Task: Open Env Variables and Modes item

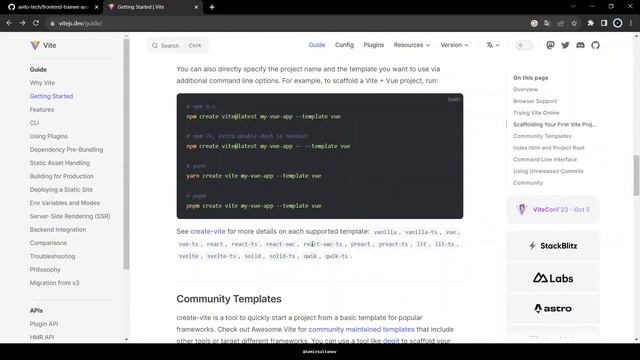Action: (64, 203)
